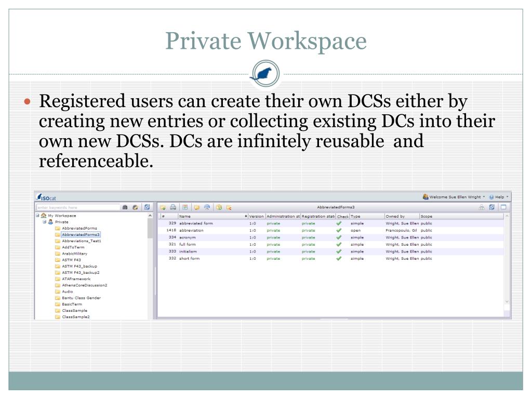Image resolution: width=532 pixels, height=399 pixels.
Task: Select the AddToTerm folder
Action: click(73, 247)
